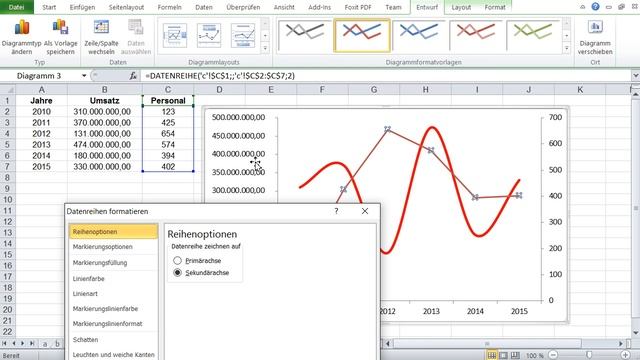Viewport: 640px width, 360px height.
Task: Select Markierungsoptionen in dialog sidebar
Action: [113, 247]
